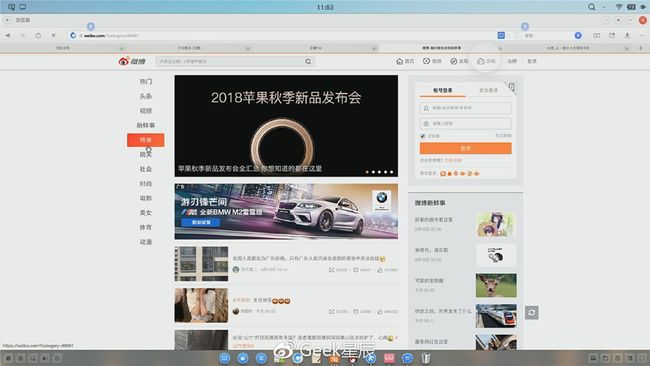Open the deer 新鲜事 thumbnail
This screenshot has width=650, height=366.
496,285
